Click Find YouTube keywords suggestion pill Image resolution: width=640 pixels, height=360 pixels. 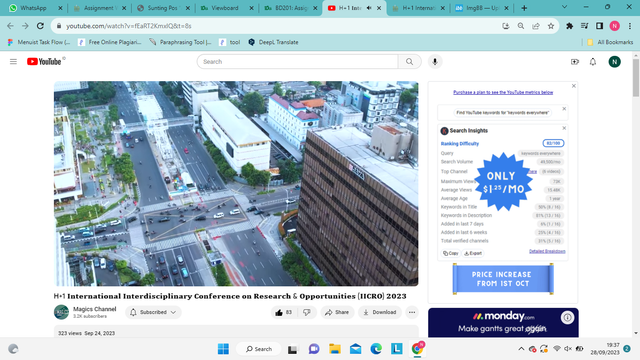pos(502,113)
